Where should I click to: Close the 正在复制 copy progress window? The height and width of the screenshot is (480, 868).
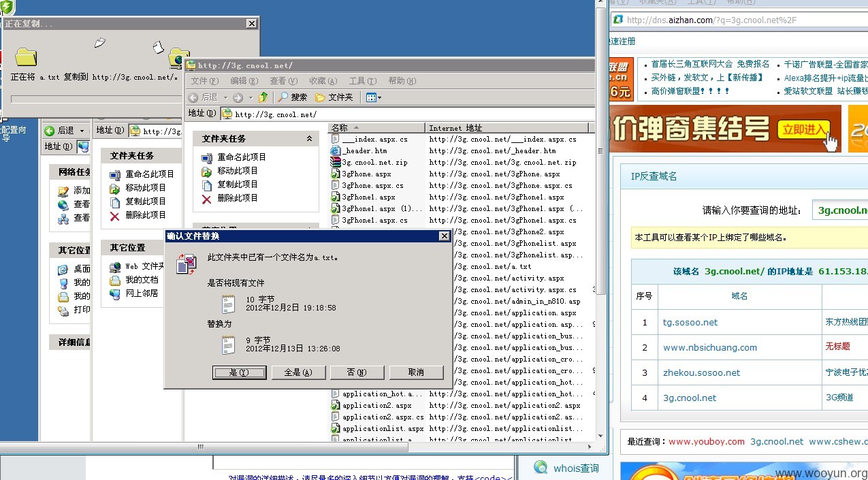pos(252,23)
